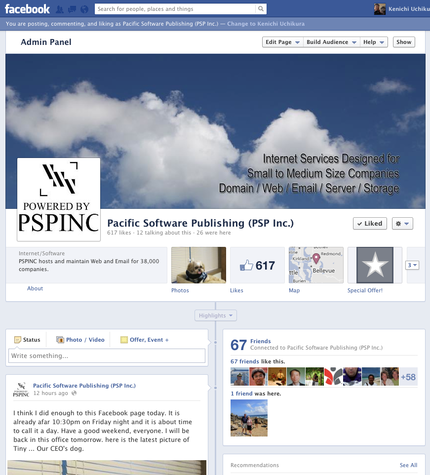This screenshot has height=475, width=430.
Task: Open the Build Audience dropdown
Action: (x=331, y=42)
